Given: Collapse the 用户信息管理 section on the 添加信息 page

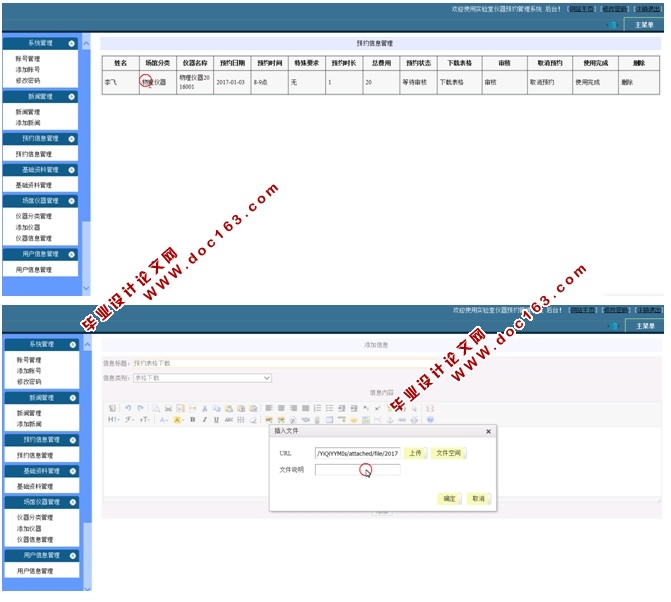Looking at the screenshot, I should (x=73, y=555).
